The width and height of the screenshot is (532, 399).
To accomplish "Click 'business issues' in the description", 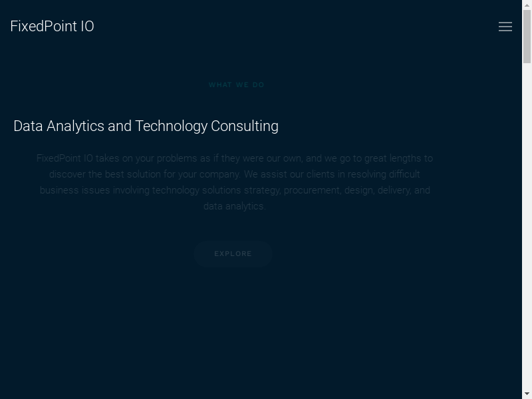I will point(74,190).
